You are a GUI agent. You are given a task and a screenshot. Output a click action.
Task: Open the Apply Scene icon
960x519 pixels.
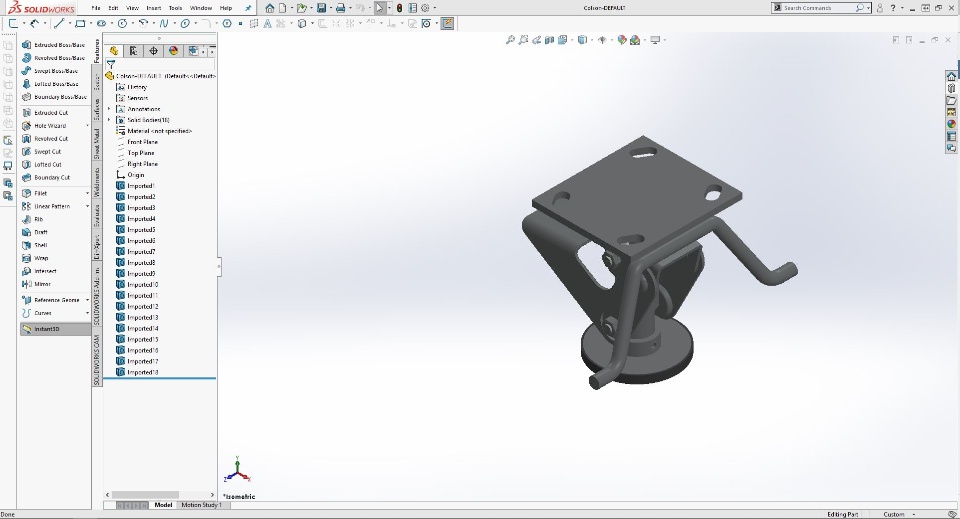pyautogui.click(x=635, y=40)
